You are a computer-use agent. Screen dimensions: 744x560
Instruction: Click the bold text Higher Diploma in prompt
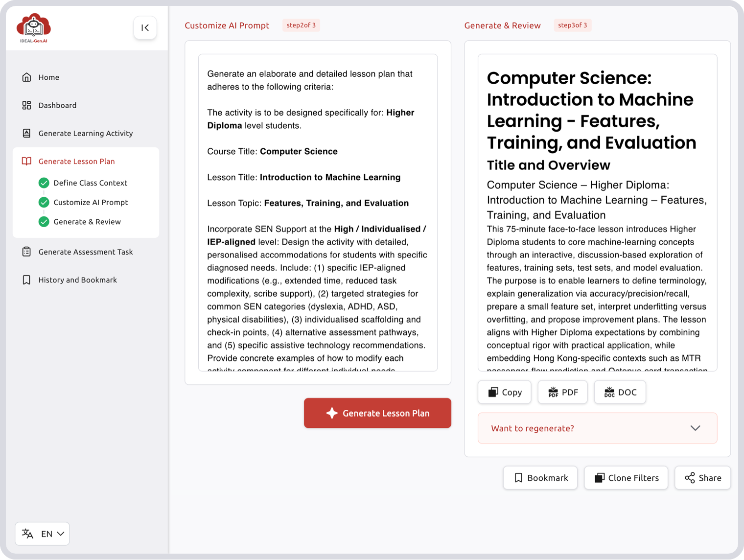[311, 119]
